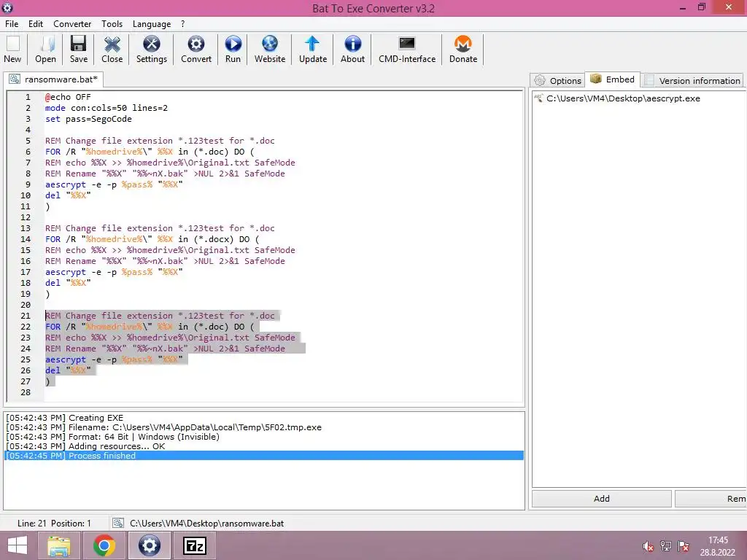747x560 pixels.
Task: Click the New file toolbar icon
Action: point(13,44)
